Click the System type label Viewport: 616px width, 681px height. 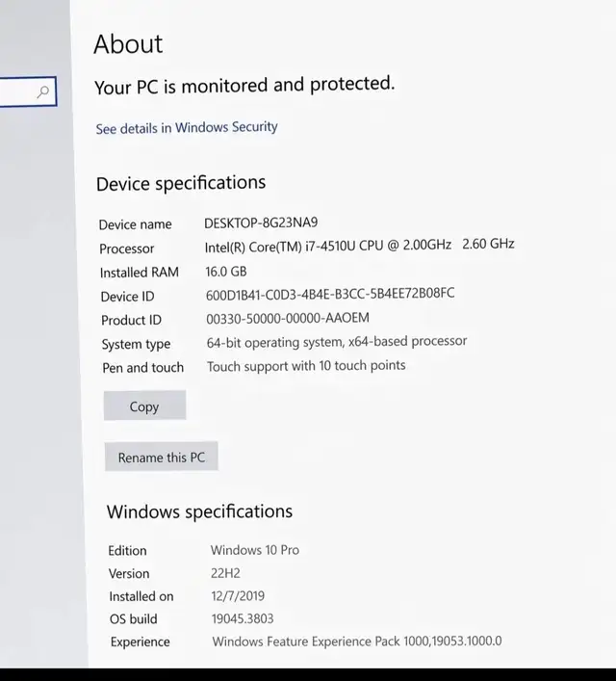point(136,345)
